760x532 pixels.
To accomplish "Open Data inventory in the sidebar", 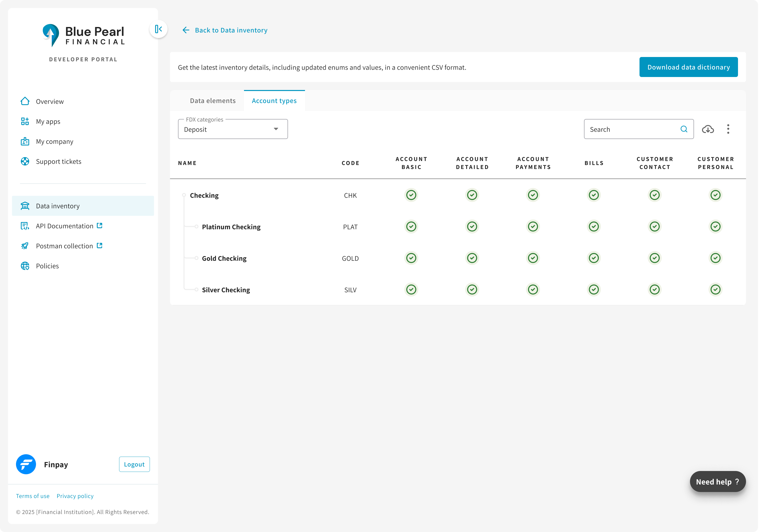I will [x=83, y=206].
